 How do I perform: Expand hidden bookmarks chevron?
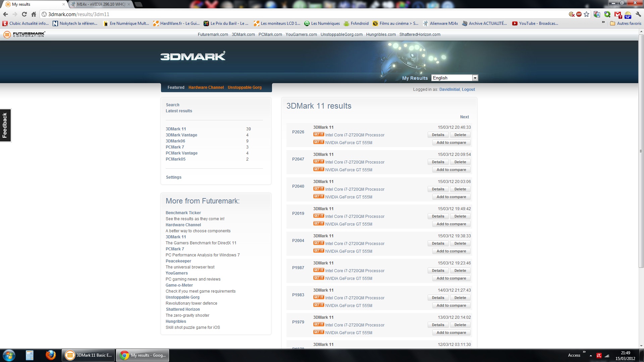coord(603,22)
